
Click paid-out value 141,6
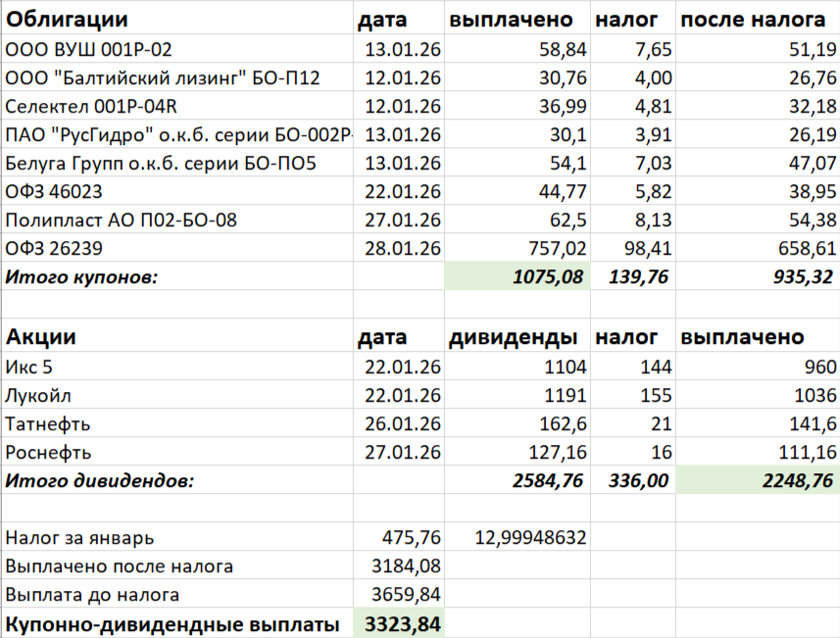pyautogui.click(x=758, y=423)
